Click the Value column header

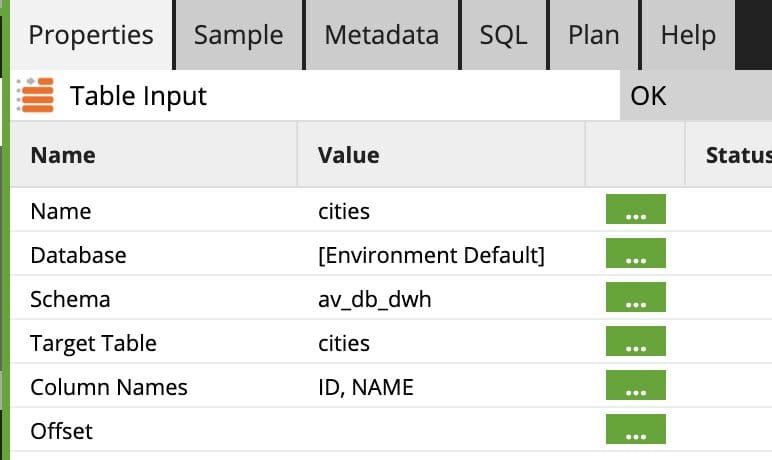coord(348,155)
